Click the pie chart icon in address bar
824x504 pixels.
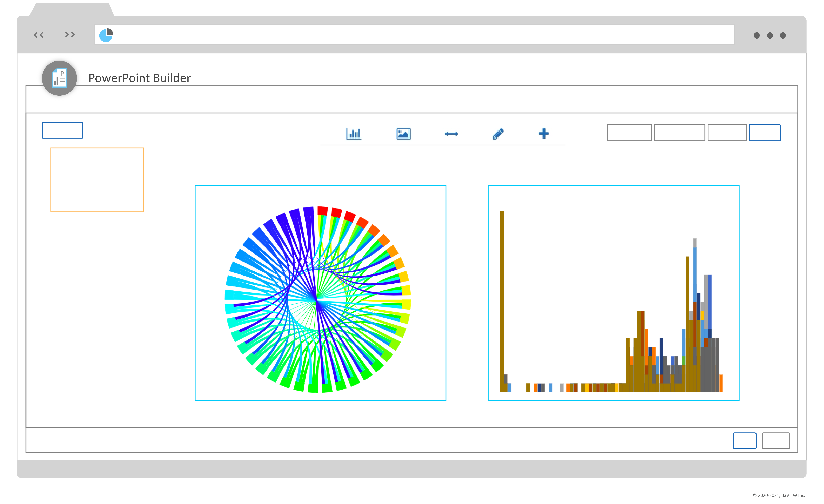coord(106,35)
